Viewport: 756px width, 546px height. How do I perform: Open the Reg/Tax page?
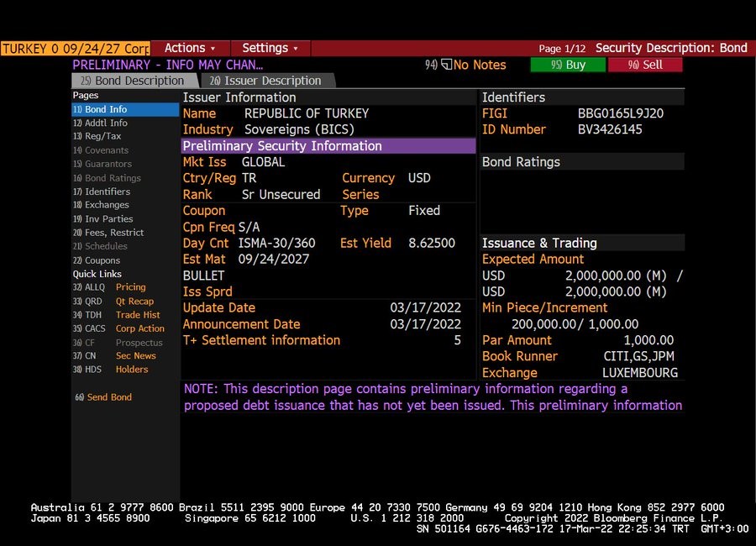tap(97, 136)
